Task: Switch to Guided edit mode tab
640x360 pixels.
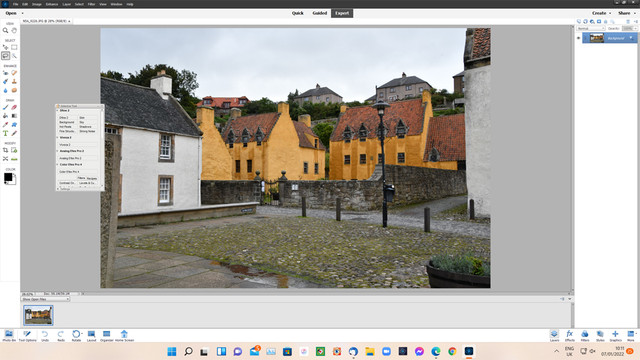Action: point(320,13)
